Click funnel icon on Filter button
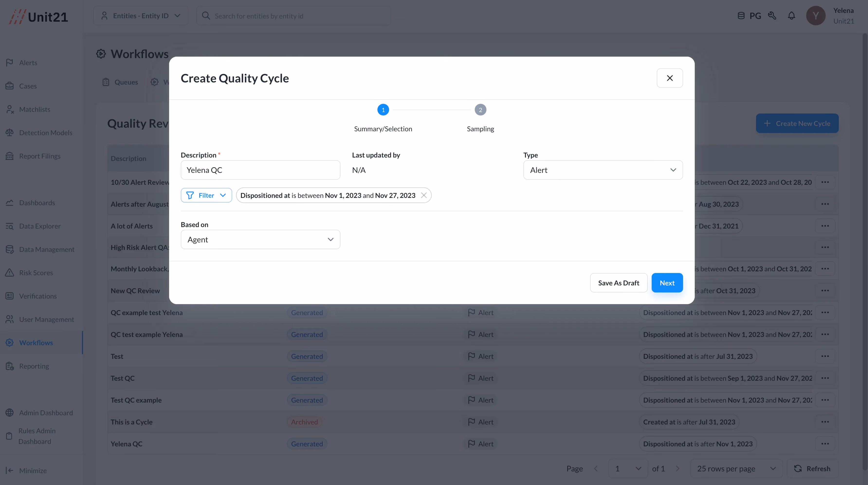 coord(190,195)
